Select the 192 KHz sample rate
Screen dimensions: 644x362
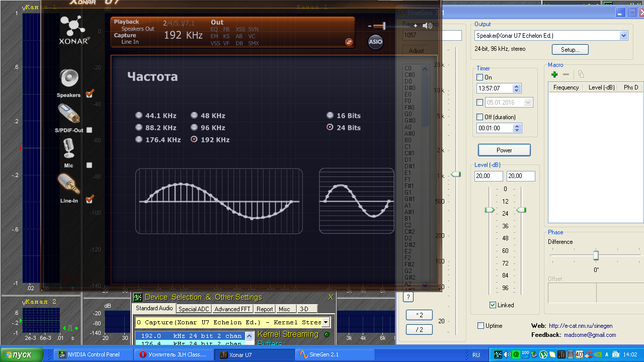coord(194,139)
